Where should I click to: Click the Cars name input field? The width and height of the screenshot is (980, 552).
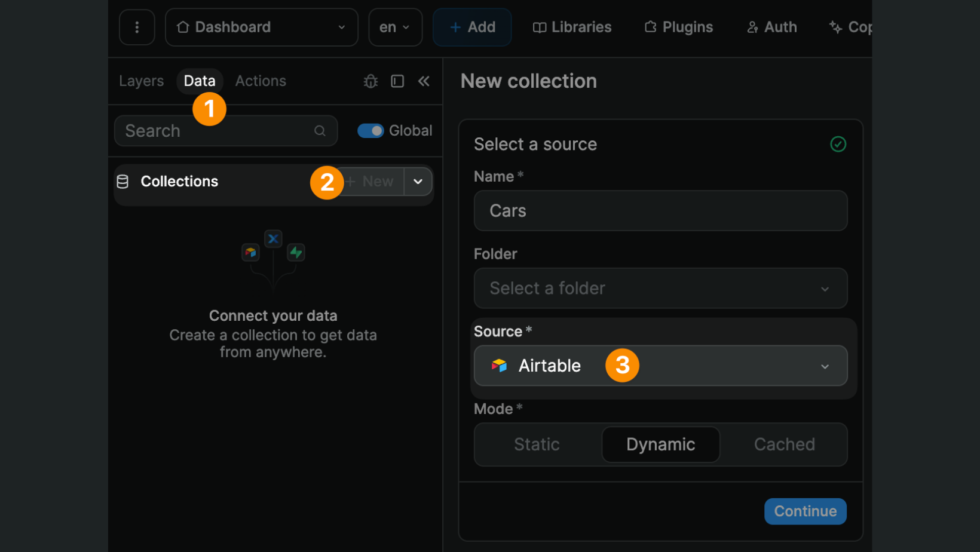660,210
